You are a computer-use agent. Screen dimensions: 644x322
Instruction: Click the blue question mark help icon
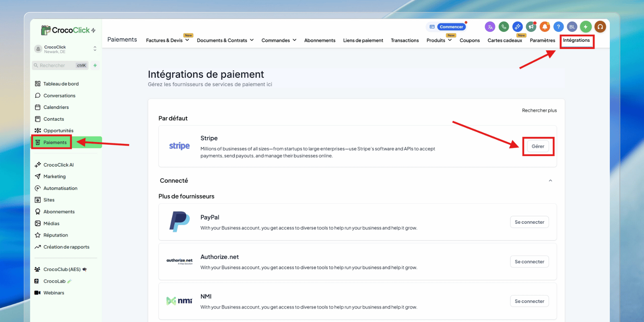point(558,27)
